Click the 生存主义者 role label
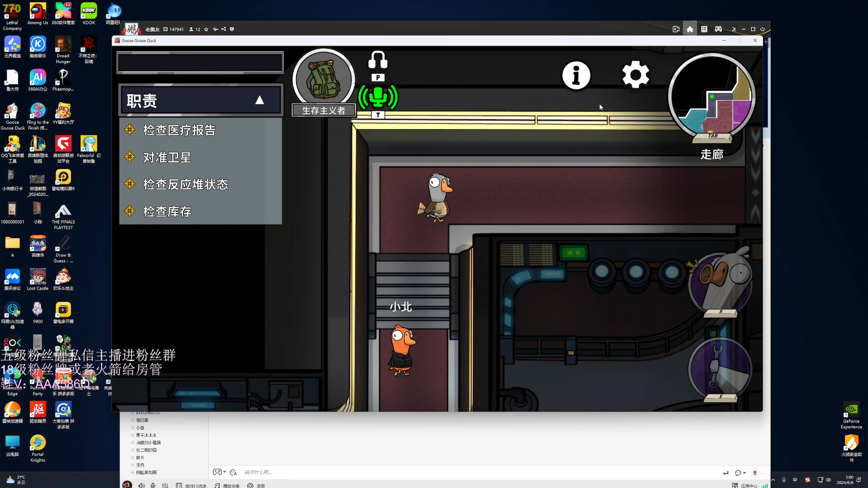 tap(324, 111)
